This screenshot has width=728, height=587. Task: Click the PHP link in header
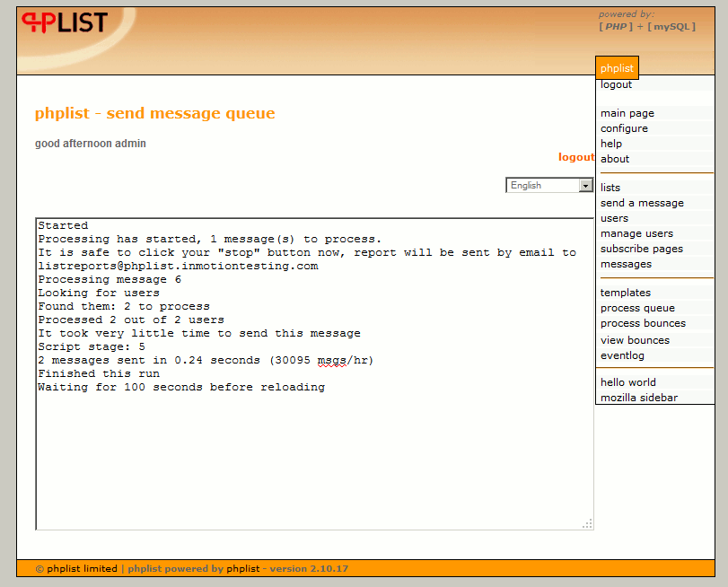[x=616, y=26]
